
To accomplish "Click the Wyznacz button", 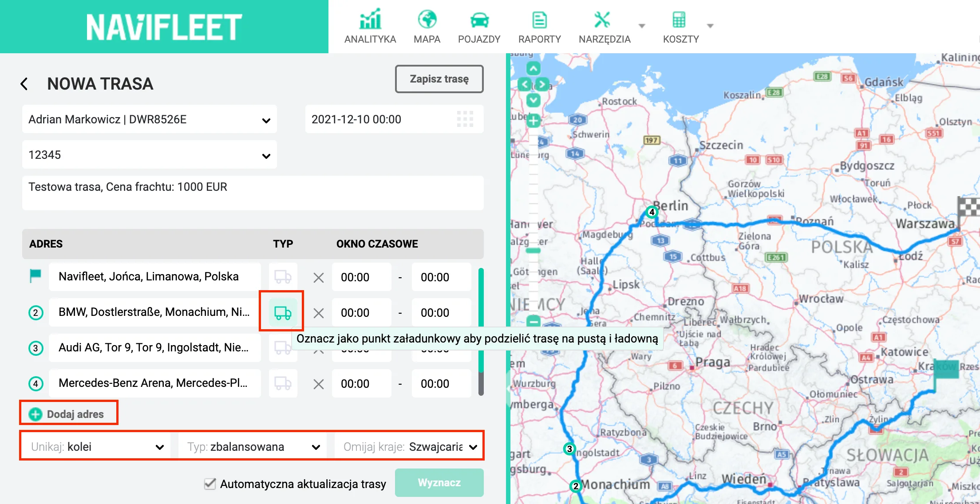I will [439, 483].
